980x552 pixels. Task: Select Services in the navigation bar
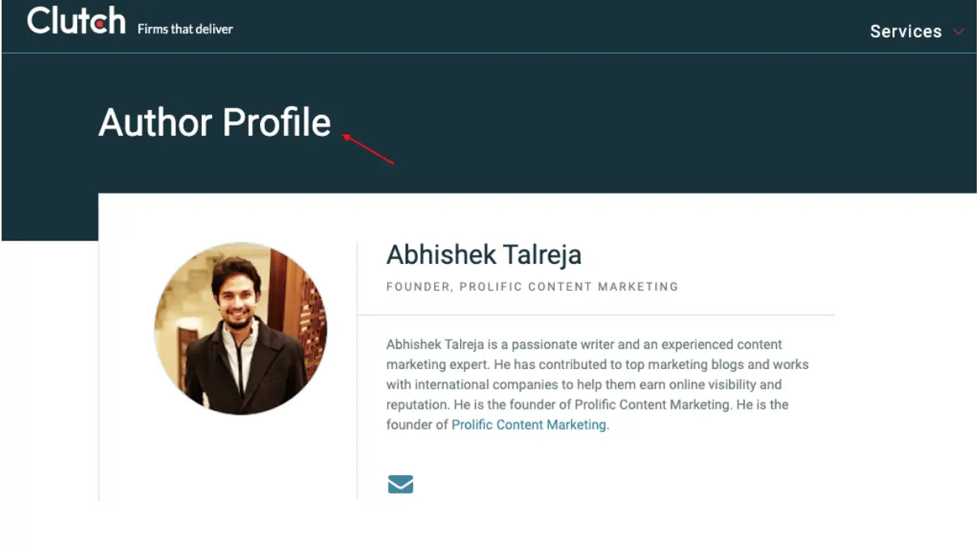pyautogui.click(x=905, y=32)
